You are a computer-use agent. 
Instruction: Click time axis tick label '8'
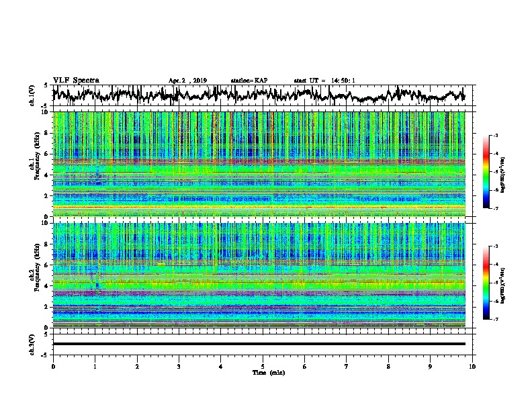[388, 367]
